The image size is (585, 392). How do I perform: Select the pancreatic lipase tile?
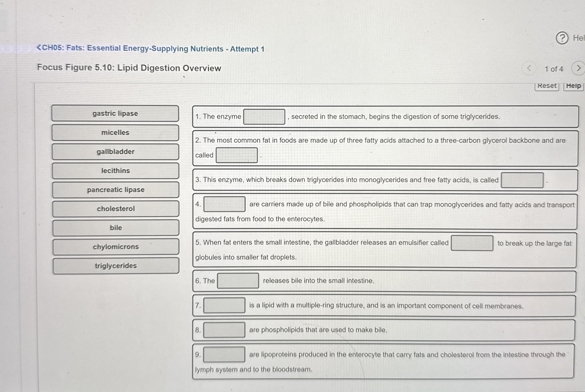point(115,190)
